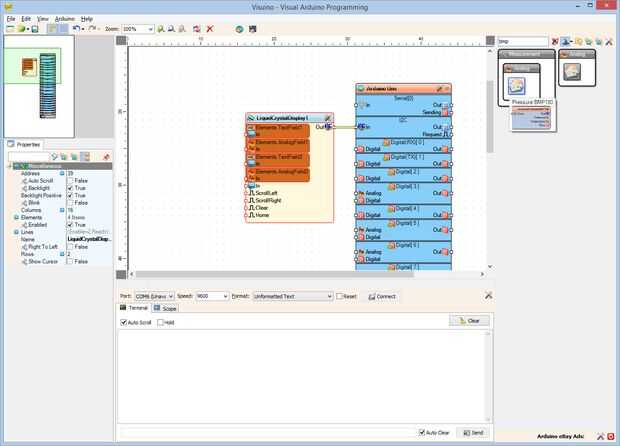
Task: Open the Port COM dropdown
Action: (171, 296)
